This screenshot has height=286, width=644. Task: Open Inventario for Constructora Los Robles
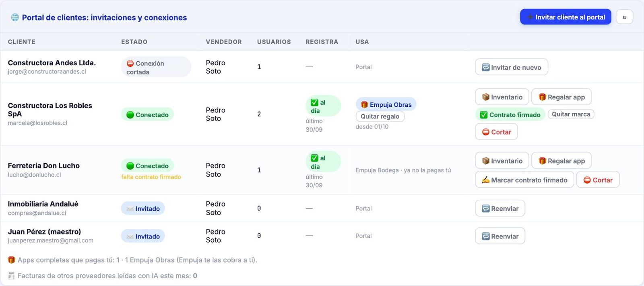tap(502, 97)
